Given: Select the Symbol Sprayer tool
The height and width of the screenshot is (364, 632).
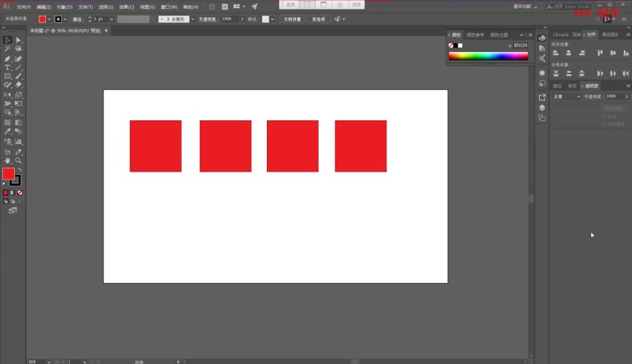Looking at the screenshot, I should click(x=7, y=142).
